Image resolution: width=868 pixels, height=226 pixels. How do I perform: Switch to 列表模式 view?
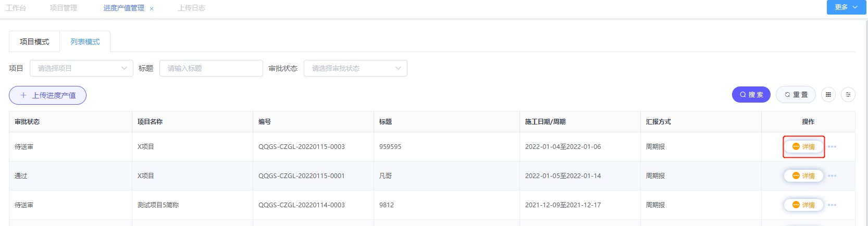pyautogui.click(x=85, y=42)
